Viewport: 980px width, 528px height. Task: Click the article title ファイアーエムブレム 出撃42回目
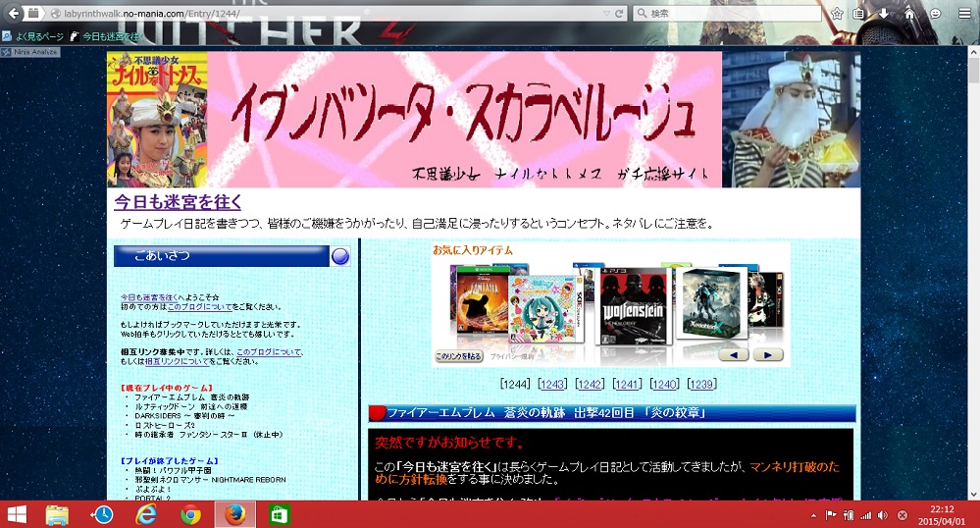click(x=546, y=413)
